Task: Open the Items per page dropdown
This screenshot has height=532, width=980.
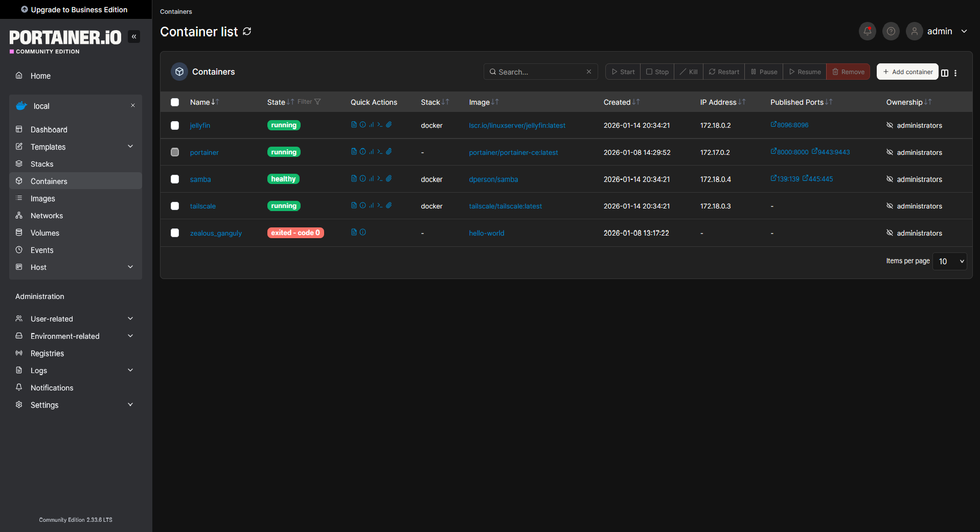Action: tap(949, 261)
